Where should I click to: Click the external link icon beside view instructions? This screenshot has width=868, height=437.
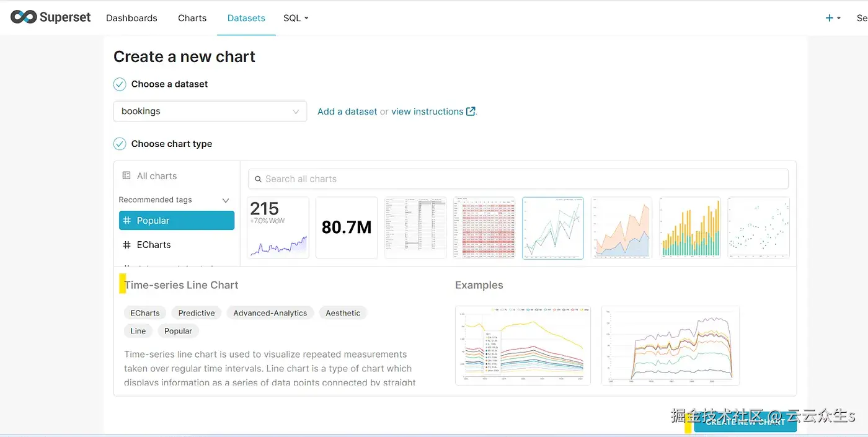(x=471, y=112)
